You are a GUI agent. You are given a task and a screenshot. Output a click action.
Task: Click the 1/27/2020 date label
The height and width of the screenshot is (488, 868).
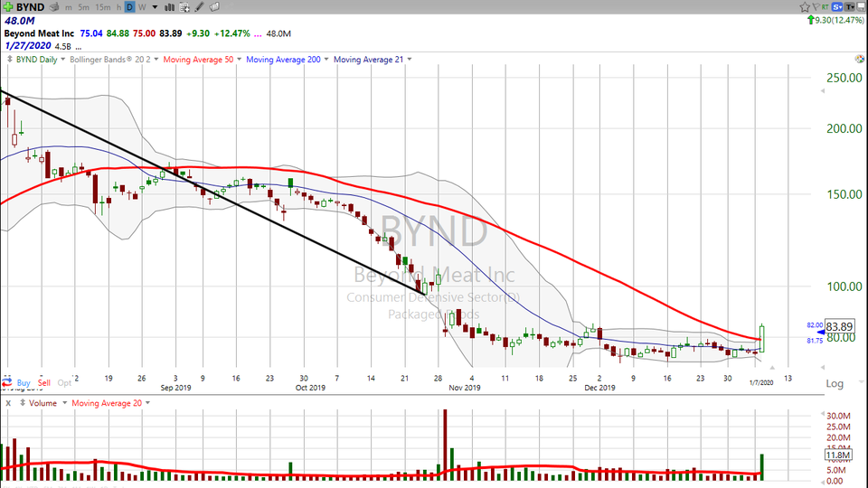pos(28,46)
